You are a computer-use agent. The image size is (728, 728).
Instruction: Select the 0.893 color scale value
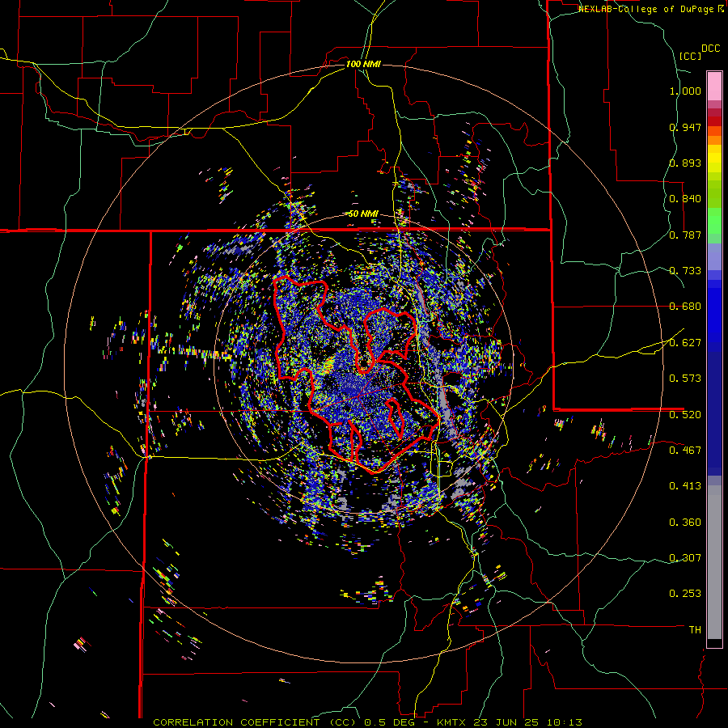(x=685, y=163)
